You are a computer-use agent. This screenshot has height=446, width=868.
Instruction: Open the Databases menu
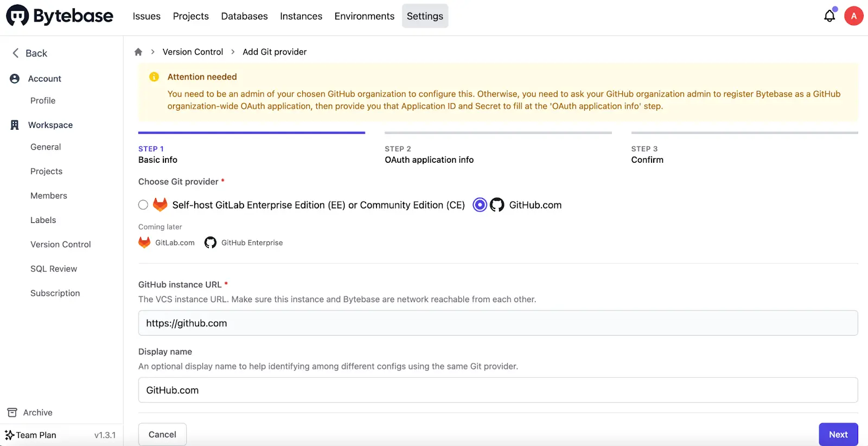click(245, 16)
